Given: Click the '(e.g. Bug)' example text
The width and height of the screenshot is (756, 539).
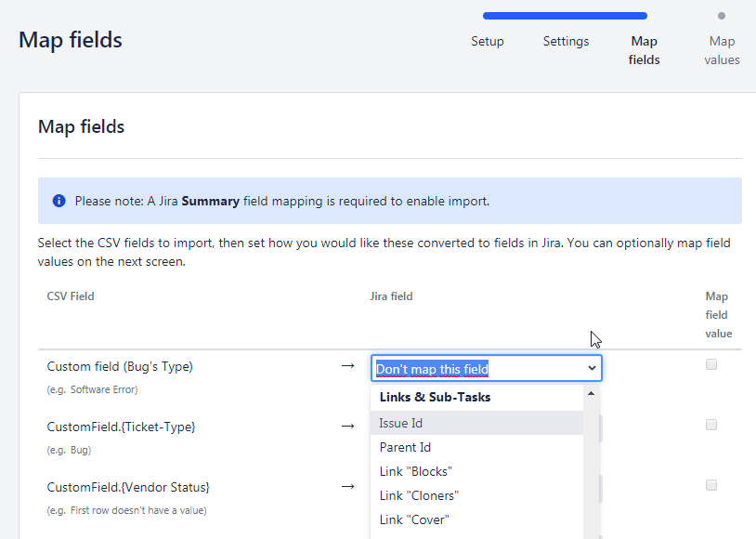Looking at the screenshot, I should pyautogui.click(x=69, y=450).
